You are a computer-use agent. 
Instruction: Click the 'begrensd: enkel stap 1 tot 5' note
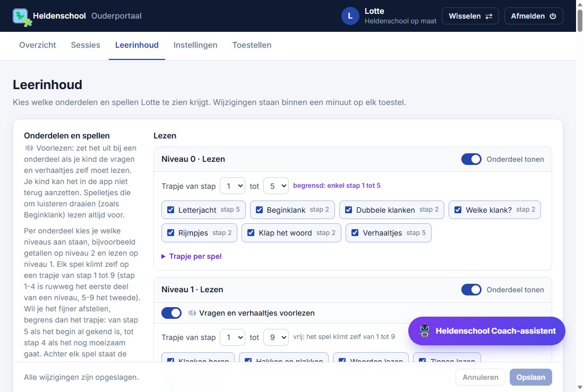337,185
